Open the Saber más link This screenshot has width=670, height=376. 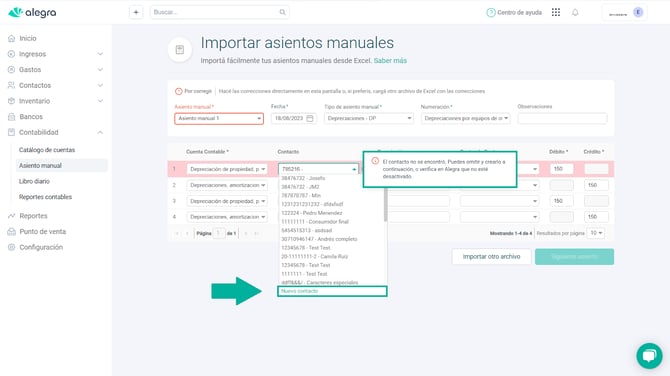click(390, 61)
